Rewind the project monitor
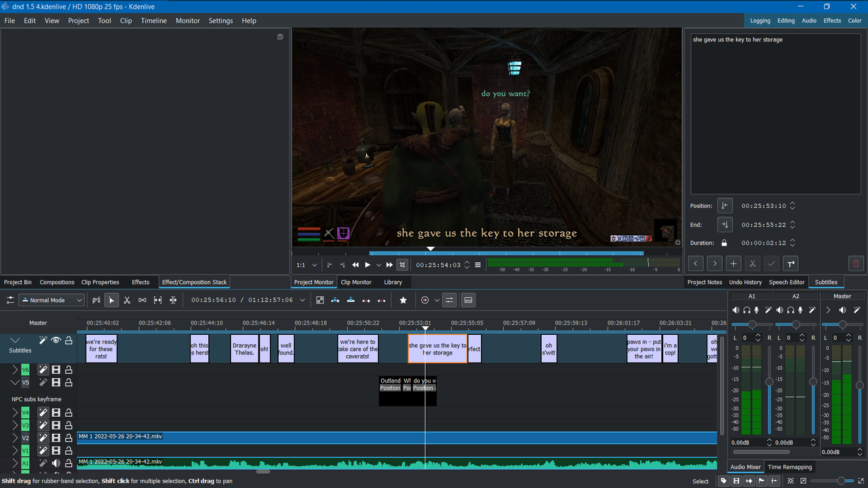Screen dimensions: 868x488 355,265
